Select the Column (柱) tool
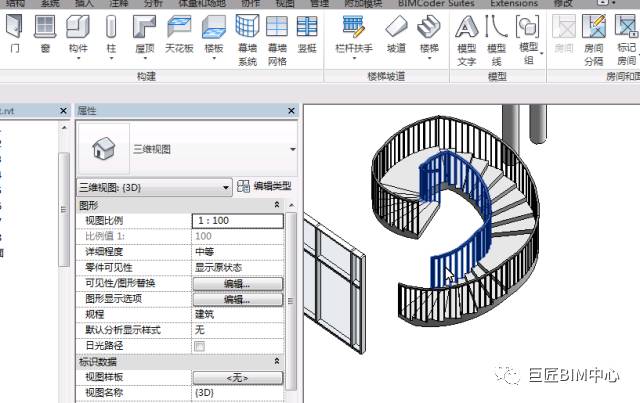This screenshot has width=640, height=403. [111, 34]
